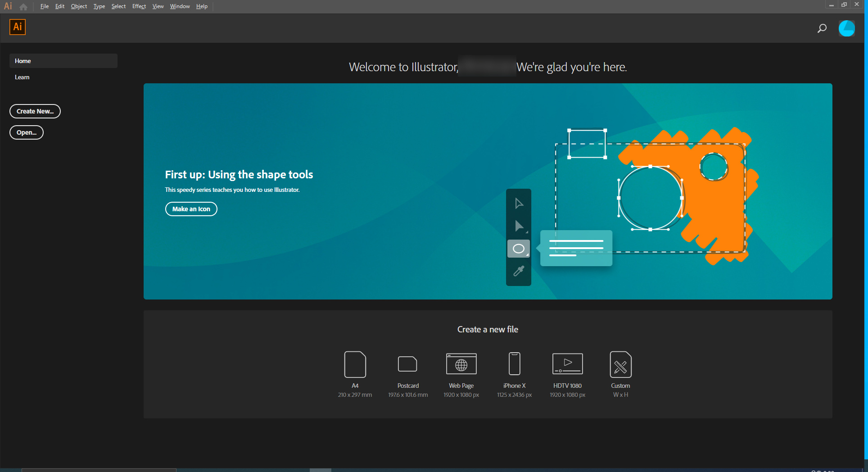Open the user profile avatar
This screenshot has height=472, width=868.
click(x=847, y=28)
